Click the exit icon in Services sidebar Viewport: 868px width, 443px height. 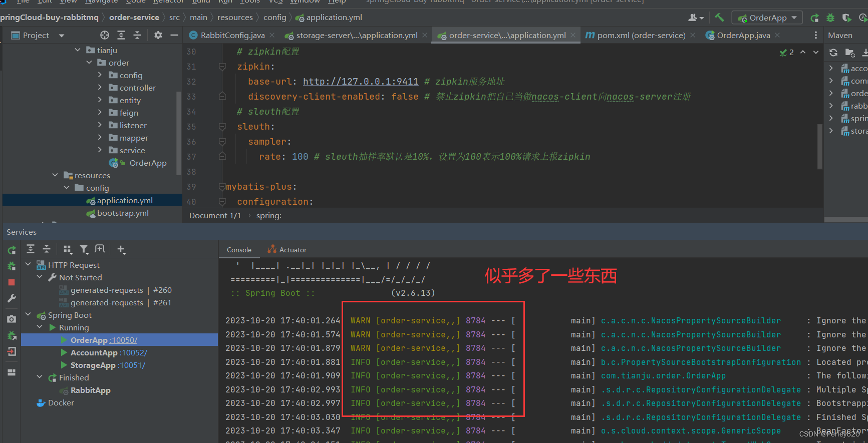(12, 351)
